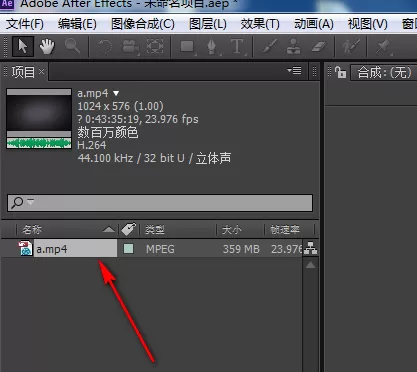Select the Roto Brush tool
The image size is (417, 372).
(351, 47)
